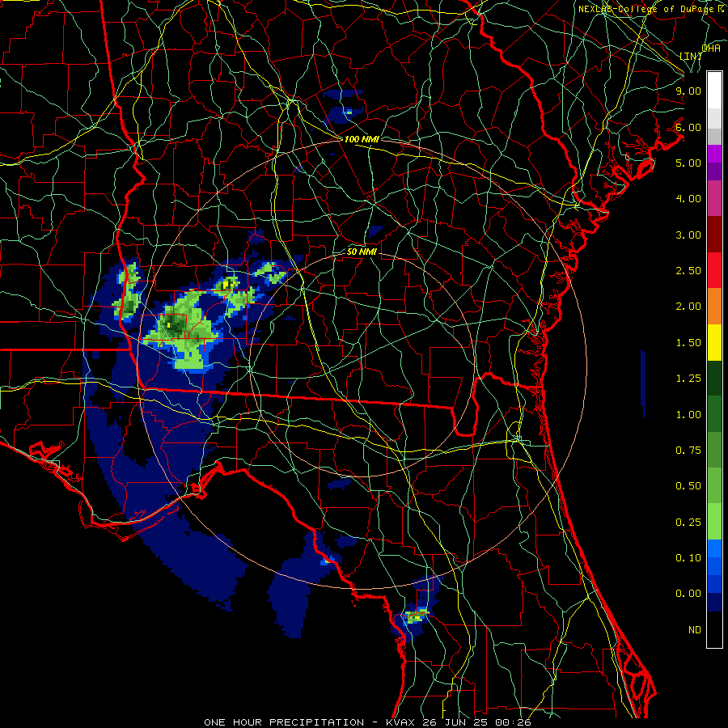This screenshot has width=728, height=728.
Task: Click the orange legend swatch
Action: pyautogui.click(x=714, y=307)
